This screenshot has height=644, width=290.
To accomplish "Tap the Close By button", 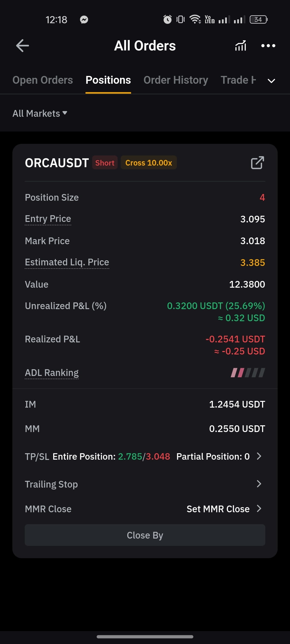I will [x=145, y=535].
